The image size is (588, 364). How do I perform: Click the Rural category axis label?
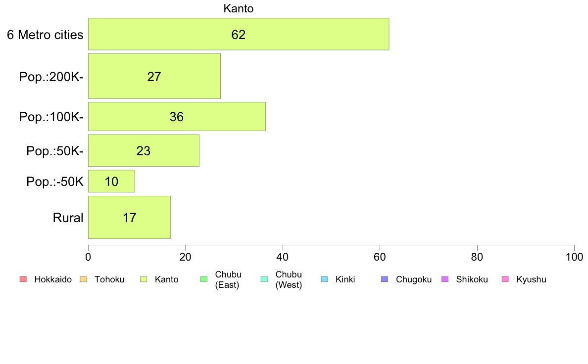point(68,218)
